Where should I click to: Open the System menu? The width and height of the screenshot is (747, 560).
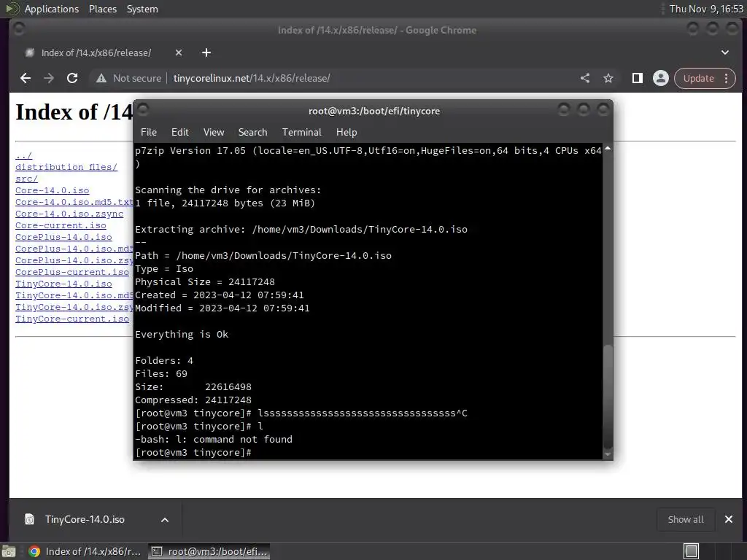[142, 9]
